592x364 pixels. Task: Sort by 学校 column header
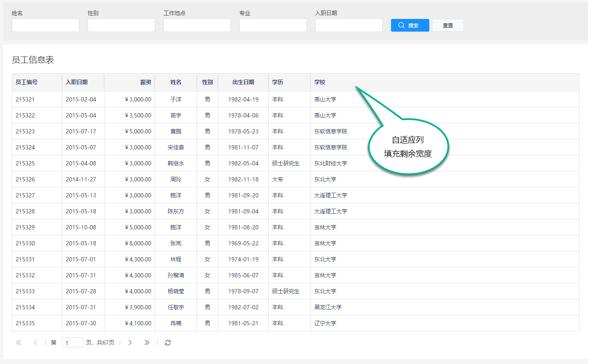[445, 82]
